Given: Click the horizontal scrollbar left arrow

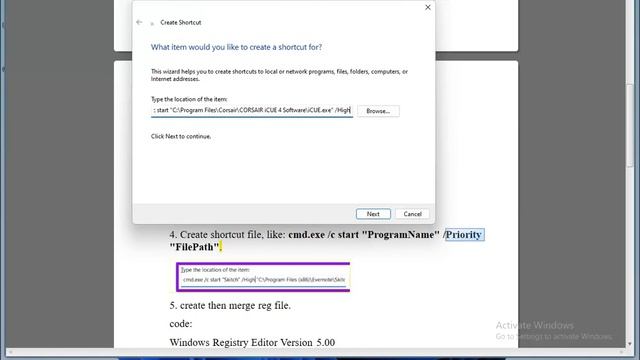Looking at the screenshot, I should coord(10,352).
